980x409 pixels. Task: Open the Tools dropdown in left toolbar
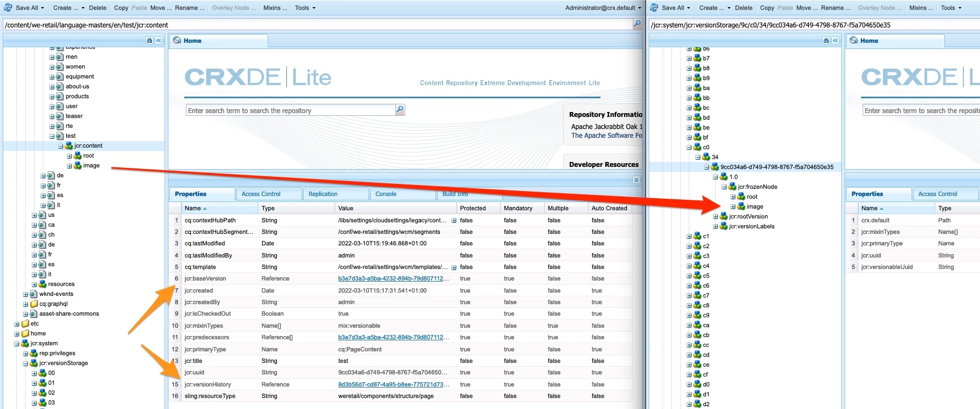point(305,8)
